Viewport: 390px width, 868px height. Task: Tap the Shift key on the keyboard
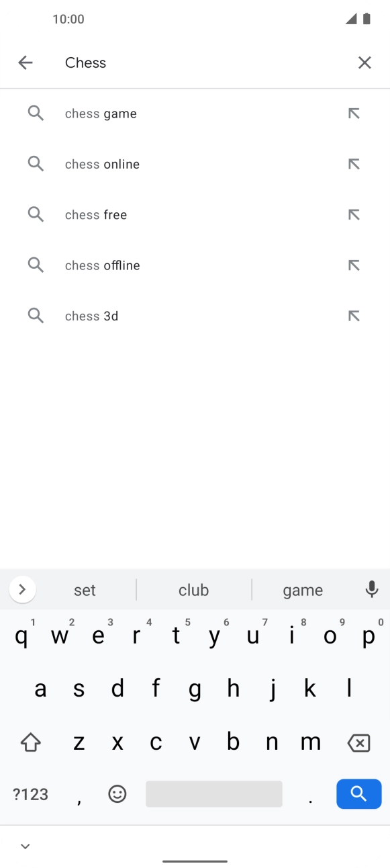[x=30, y=742]
